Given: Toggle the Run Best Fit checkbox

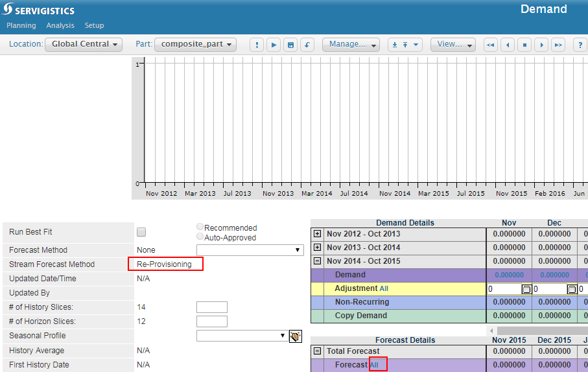Looking at the screenshot, I should pyautogui.click(x=141, y=232).
